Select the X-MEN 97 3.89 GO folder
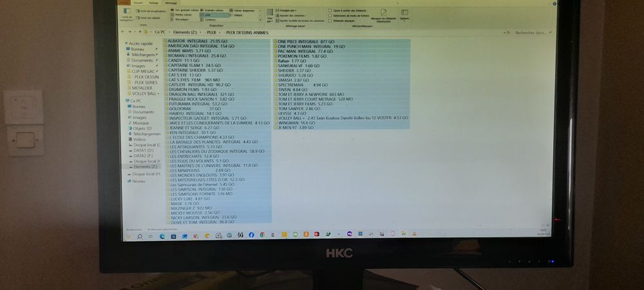The height and width of the screenshot is (290, 644). pyautogui.click(x=293, y=128)
